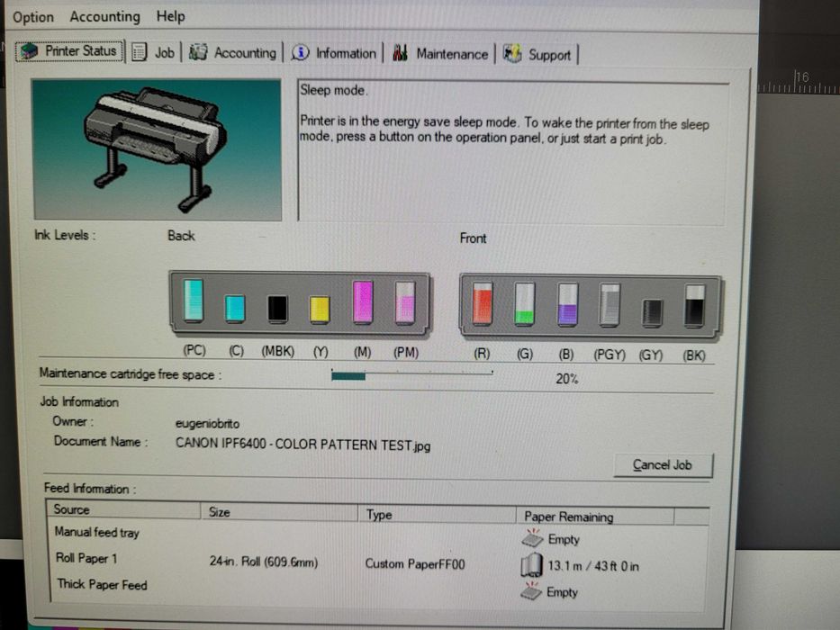The width and height of the screenshot is (840, 630).
Task: Open the Support tab
Action: 537,54
